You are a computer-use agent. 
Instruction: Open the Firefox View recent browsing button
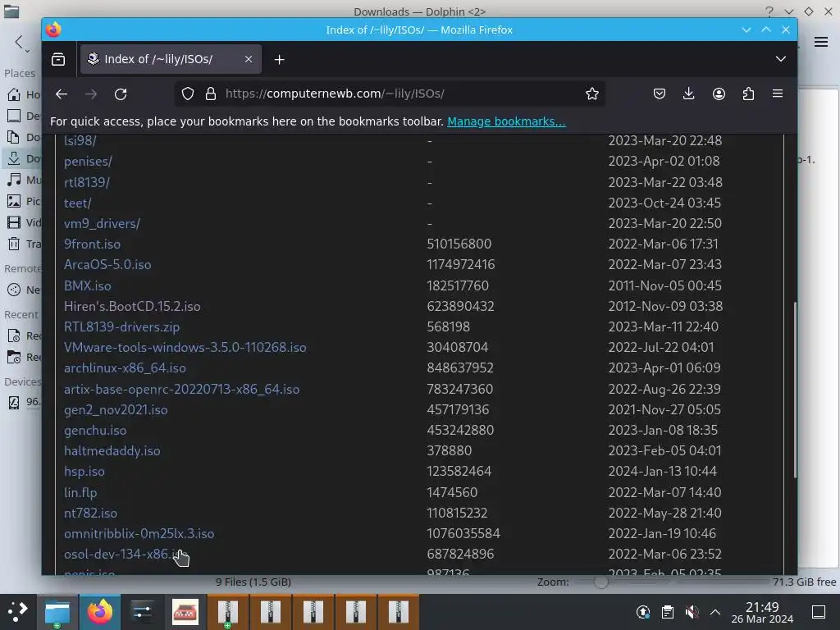[x=58, y=59]
